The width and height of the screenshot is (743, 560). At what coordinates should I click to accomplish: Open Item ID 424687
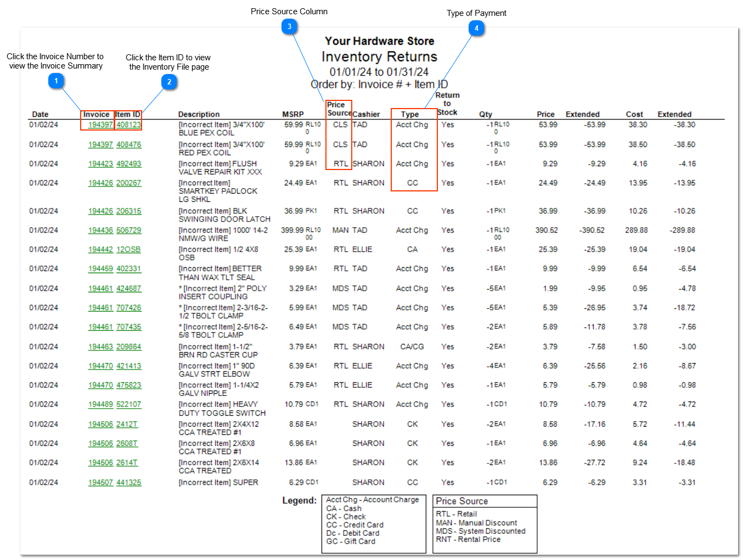tap(128, 289)
